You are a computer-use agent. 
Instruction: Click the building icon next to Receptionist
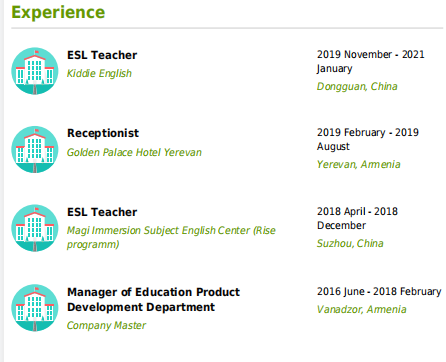(x=35, y=149)
